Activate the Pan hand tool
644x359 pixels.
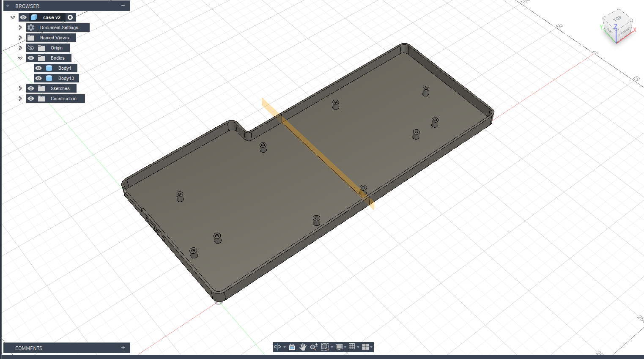click(x=303, y=347)
